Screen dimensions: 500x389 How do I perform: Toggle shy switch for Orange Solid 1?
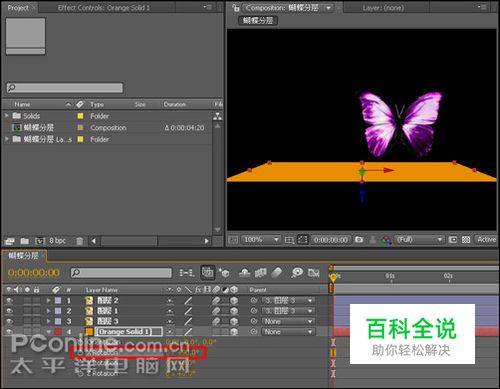tap(170, 332)
